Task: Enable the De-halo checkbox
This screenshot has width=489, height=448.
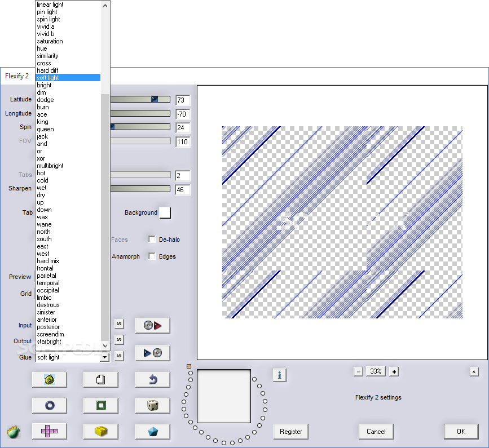Action: [152, 239]
